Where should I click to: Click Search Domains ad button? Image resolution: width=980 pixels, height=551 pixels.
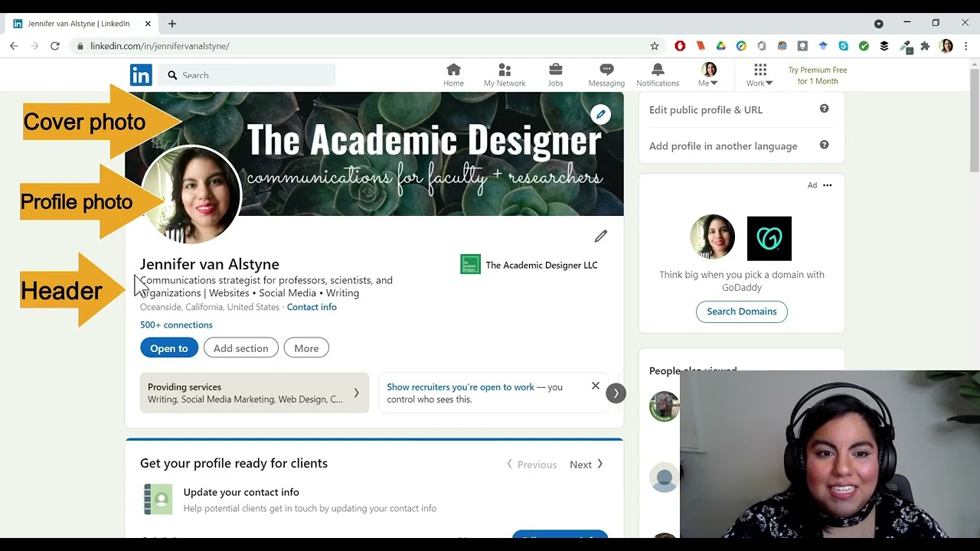(x=742, y=311)
